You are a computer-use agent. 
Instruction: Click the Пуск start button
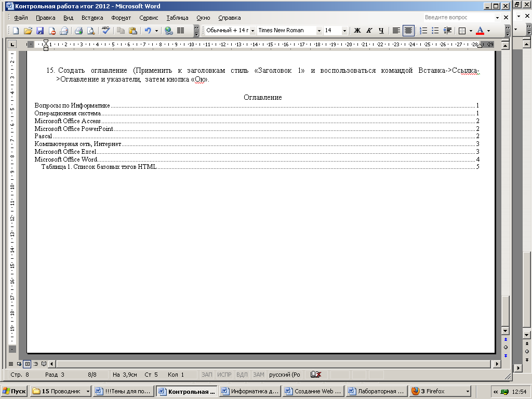coord(14,391)
